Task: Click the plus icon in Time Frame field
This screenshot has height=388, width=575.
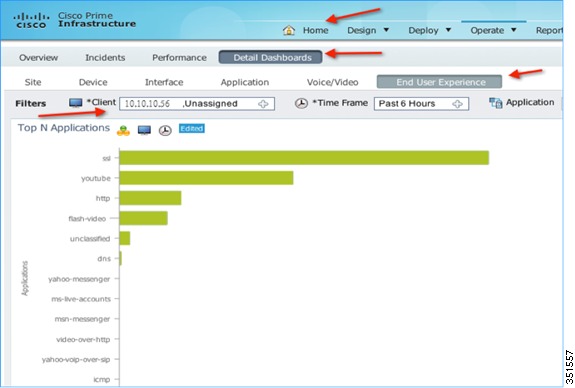Action: (457, 104)
